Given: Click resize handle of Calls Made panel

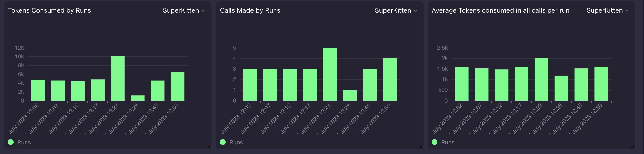Looking at the screenshot, I should pos(421,147).
